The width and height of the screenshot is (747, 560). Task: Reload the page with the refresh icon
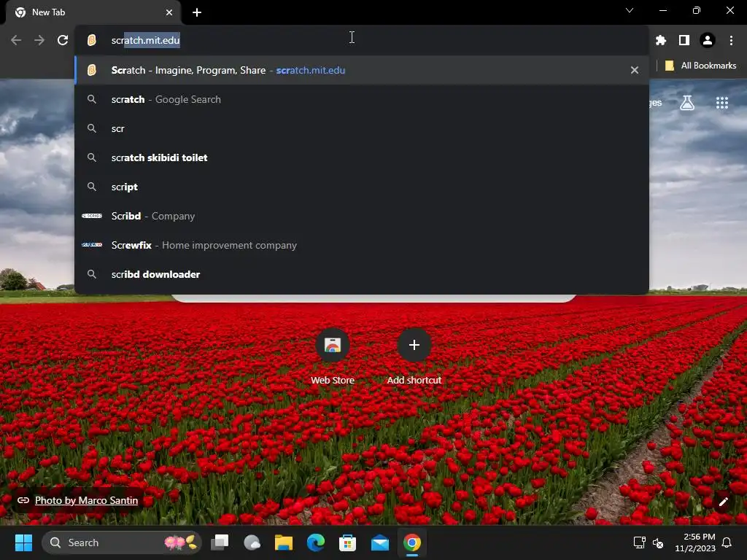pos(63,41)
